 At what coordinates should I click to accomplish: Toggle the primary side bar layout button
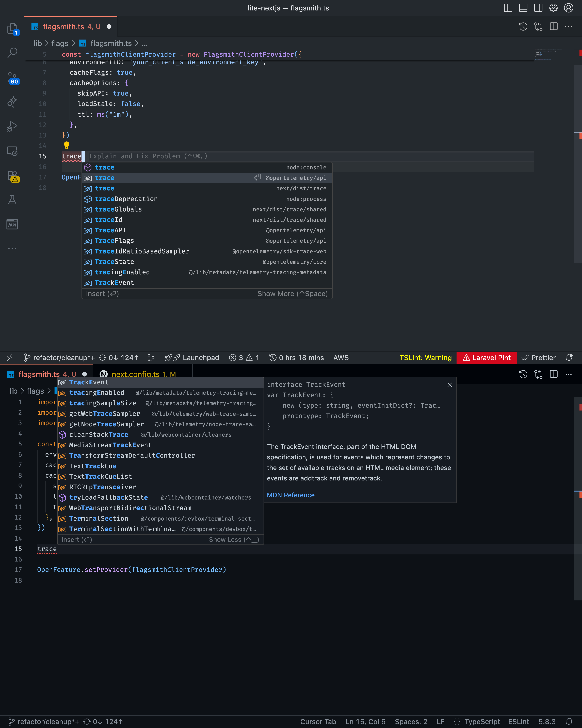(x=508, y=8)
